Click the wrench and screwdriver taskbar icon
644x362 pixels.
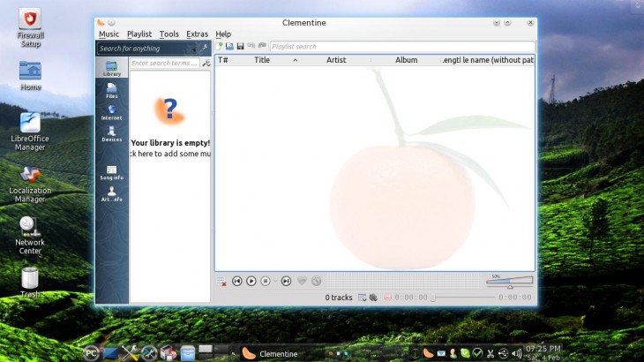click(131, 353)
